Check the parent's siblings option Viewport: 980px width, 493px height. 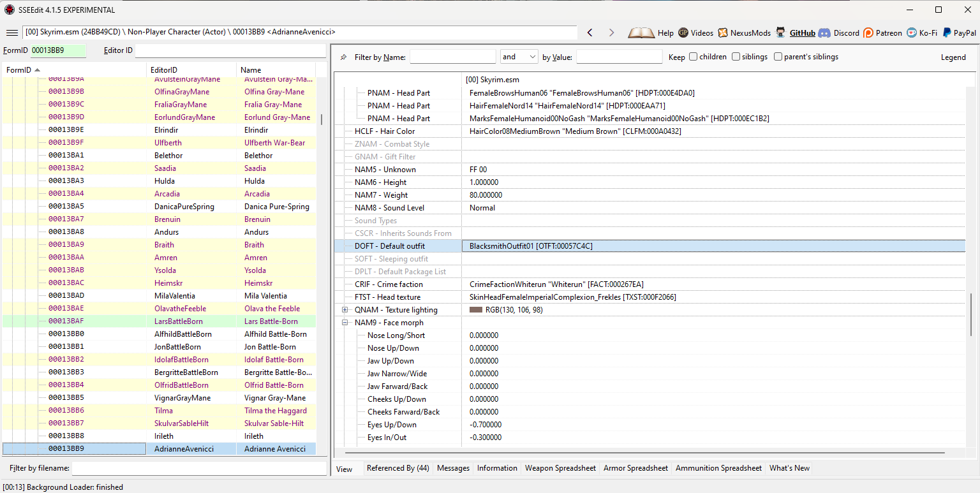click(x=778, y=57)
